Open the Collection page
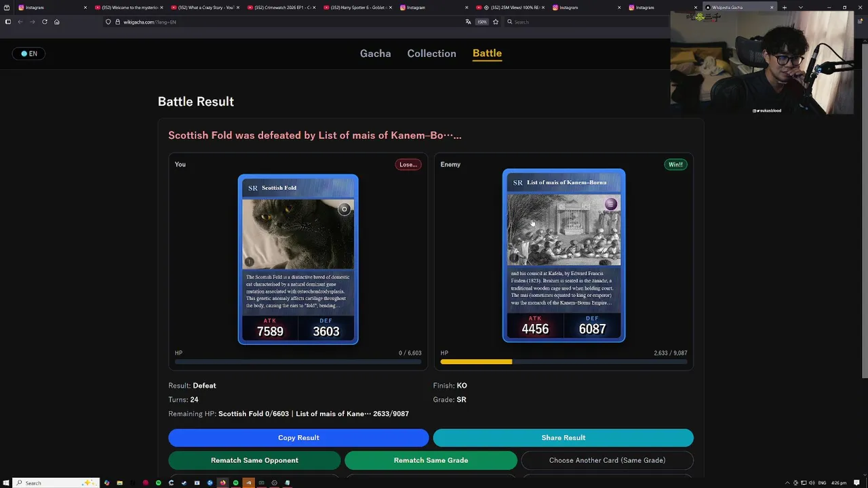Image resolution: width=868 pixels, height=488 pixels. click(431, 54)
